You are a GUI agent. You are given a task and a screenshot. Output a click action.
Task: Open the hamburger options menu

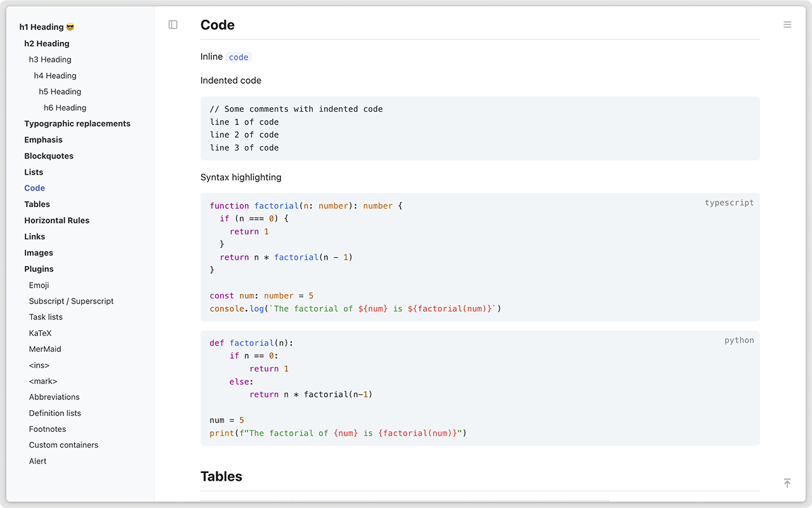tap(787, 24)
